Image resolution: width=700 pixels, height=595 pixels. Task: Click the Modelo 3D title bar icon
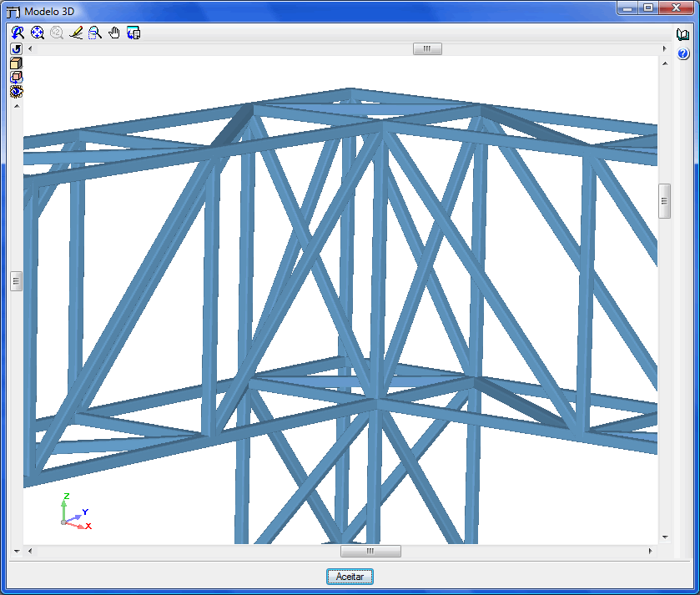[13, 12]
